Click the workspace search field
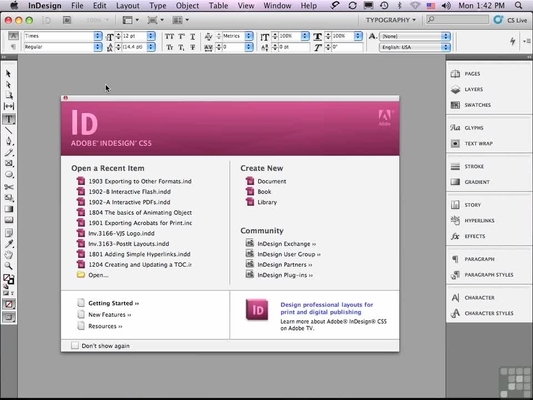533x400 pixels. (458, 20)
